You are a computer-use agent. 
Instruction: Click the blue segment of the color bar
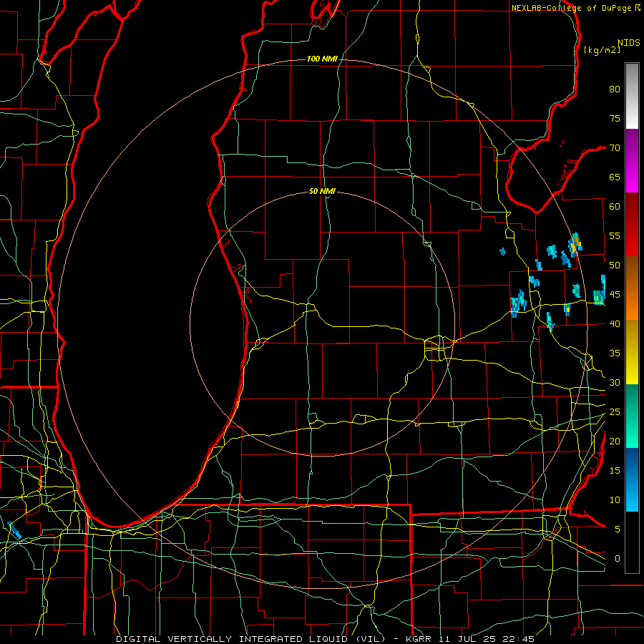(632, 479)
